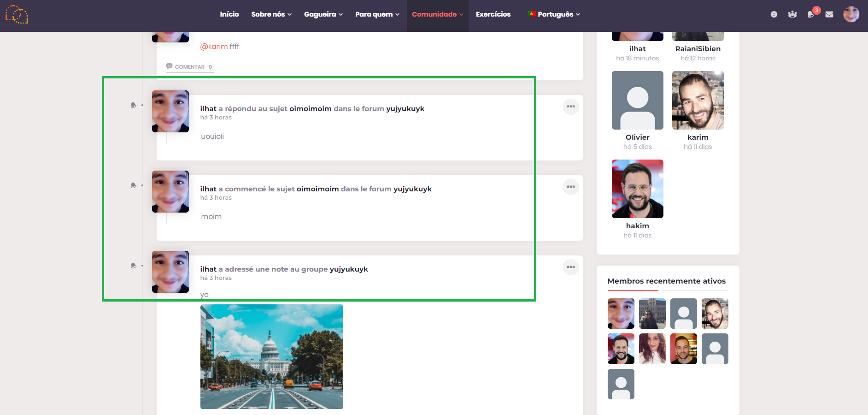Open hakim's profile photo in the members sidebar
868x415 pixels.
coord(638,189)
